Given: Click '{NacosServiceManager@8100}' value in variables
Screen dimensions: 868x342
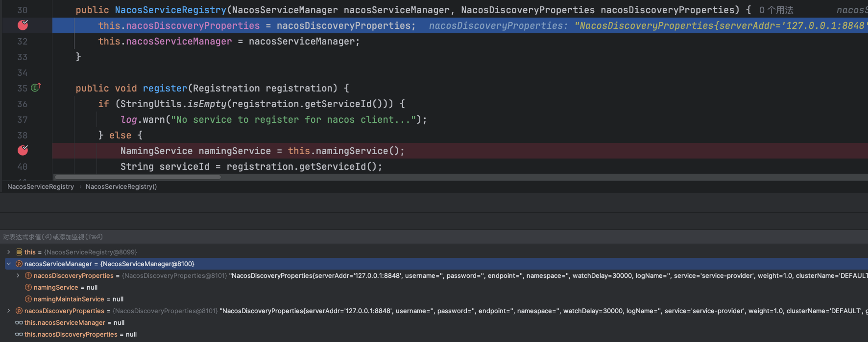Looking at the screenshot, I should click(147, 264).
